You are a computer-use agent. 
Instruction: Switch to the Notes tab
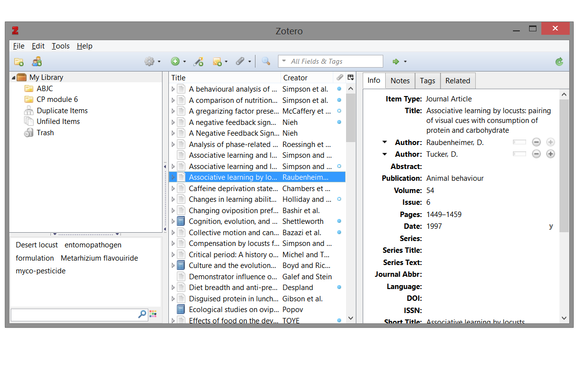click(x=400, y=81)
